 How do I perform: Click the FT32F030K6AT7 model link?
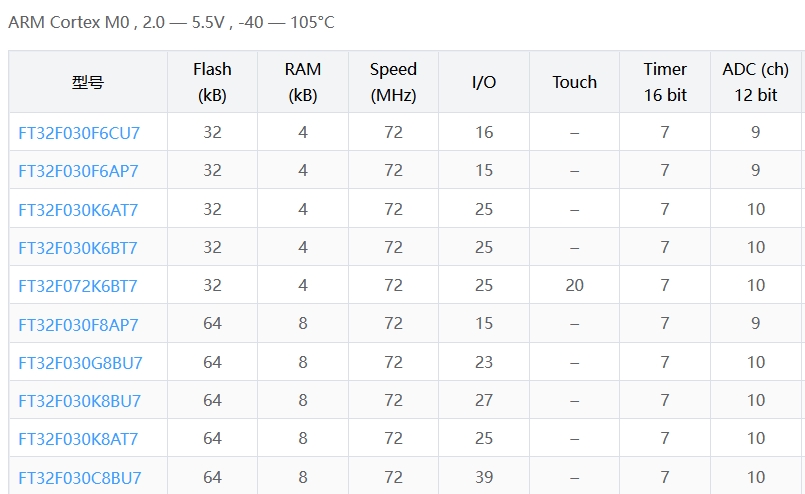point(78,210)
